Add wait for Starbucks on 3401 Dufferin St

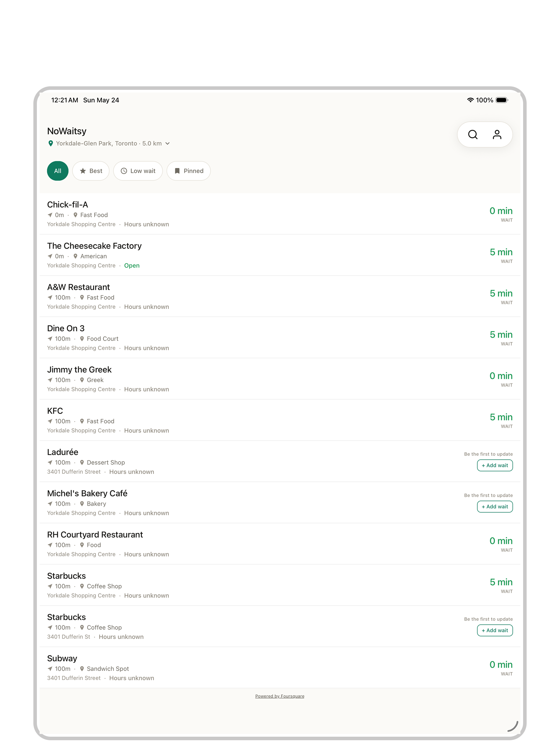tap(495, 630)
